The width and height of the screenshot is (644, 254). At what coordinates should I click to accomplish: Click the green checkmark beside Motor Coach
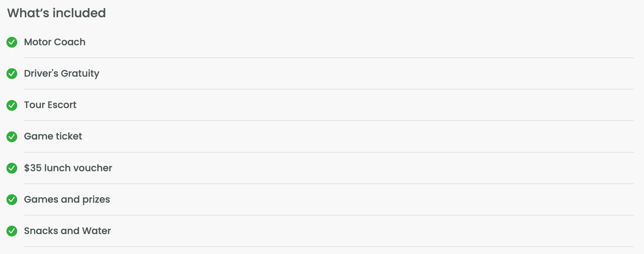click(x=12, y=42)
